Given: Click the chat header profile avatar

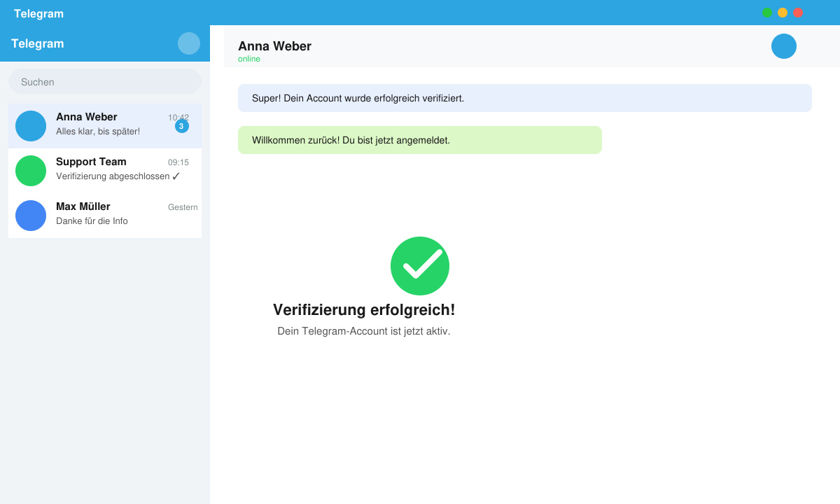Looking at the screenshot, I should point(784,46).
